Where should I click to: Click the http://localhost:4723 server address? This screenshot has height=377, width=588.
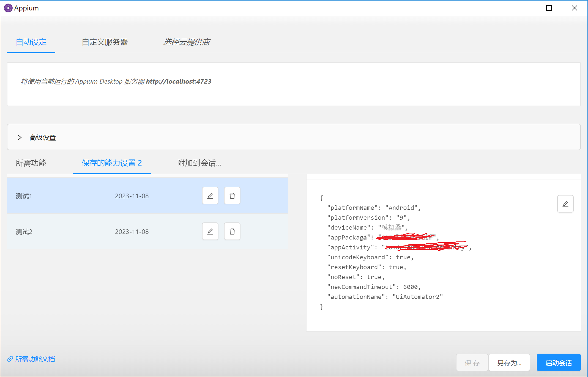[179, 81]
